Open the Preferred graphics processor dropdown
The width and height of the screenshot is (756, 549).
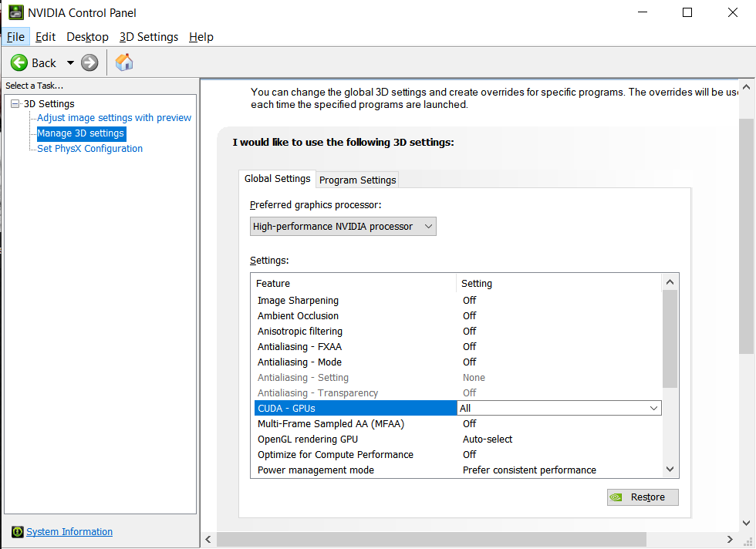point(343,227)
